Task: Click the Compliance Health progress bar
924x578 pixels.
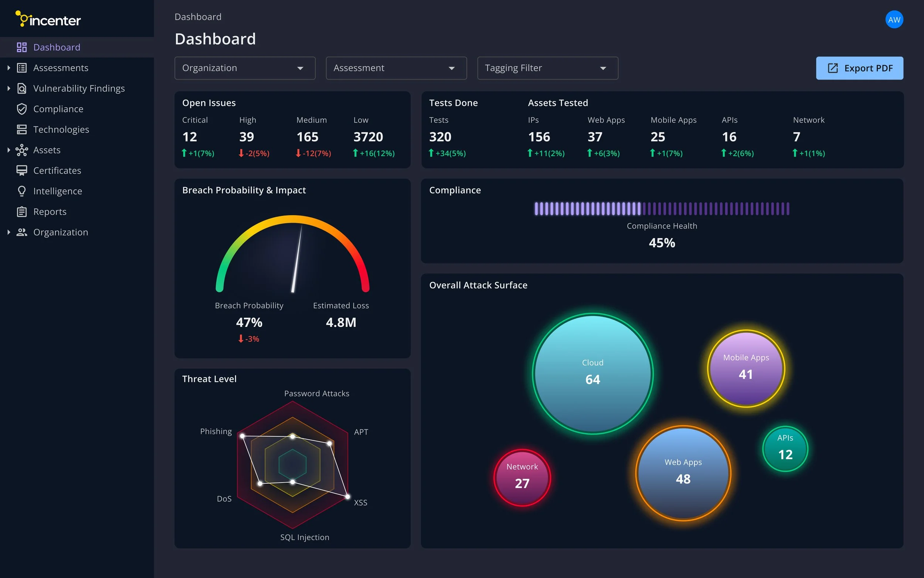Action: [662, 209]
